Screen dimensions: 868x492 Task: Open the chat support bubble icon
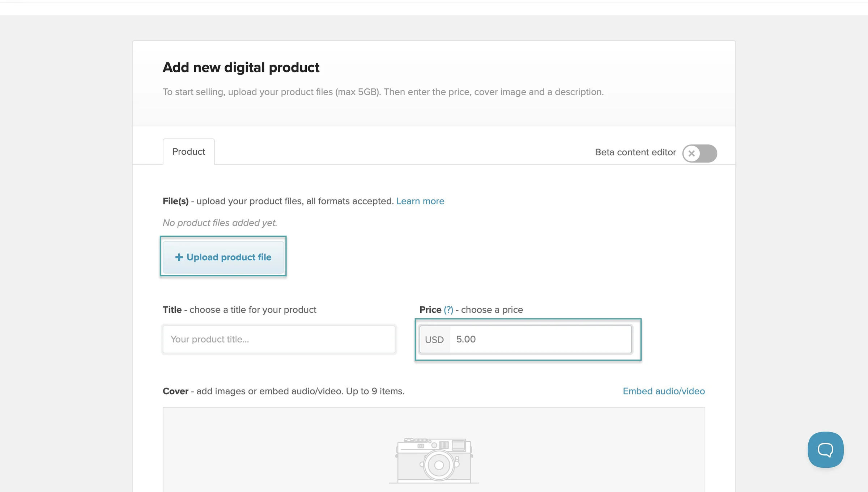[x=825, y=449]
